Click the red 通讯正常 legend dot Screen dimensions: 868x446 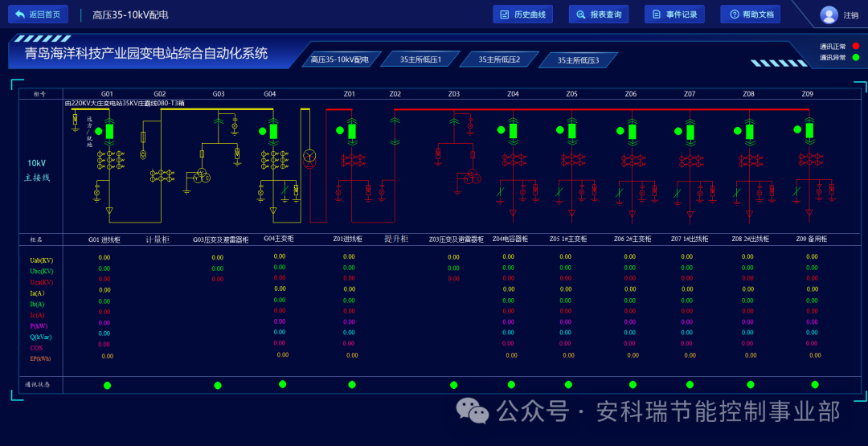tap(855, 47)
